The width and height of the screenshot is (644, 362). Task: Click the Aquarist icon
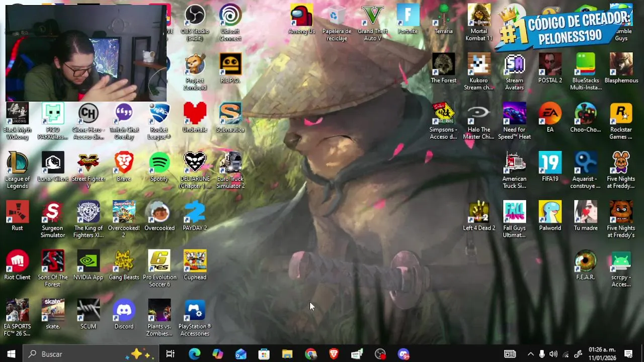586,163
